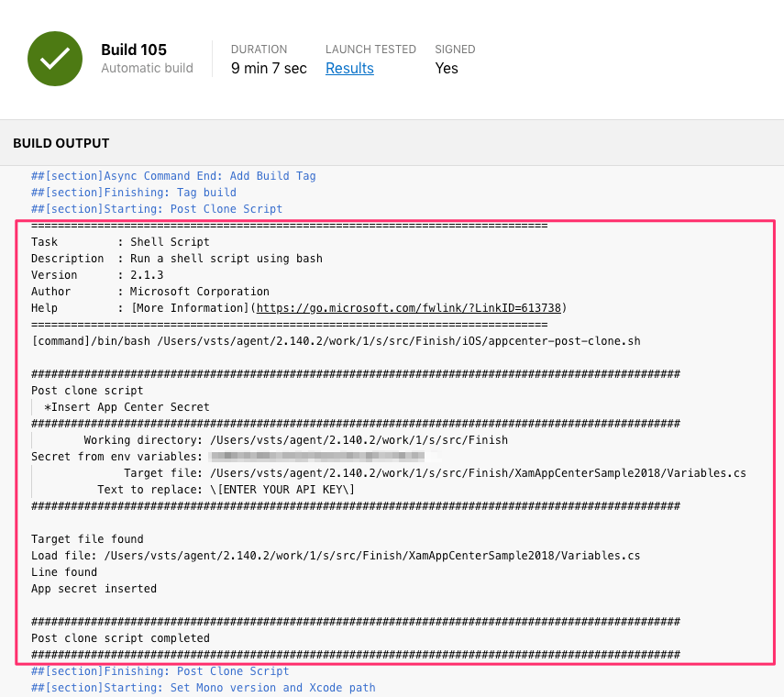Image resolution: width=784 pixels, height=697 pixels.
Task: Click the 'Target file:' Variables.cs line
Action: point(435,473)
